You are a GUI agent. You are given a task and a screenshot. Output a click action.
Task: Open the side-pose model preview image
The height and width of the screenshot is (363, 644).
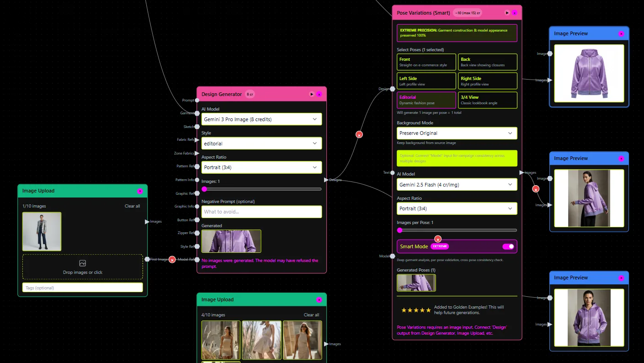[589, 198]
